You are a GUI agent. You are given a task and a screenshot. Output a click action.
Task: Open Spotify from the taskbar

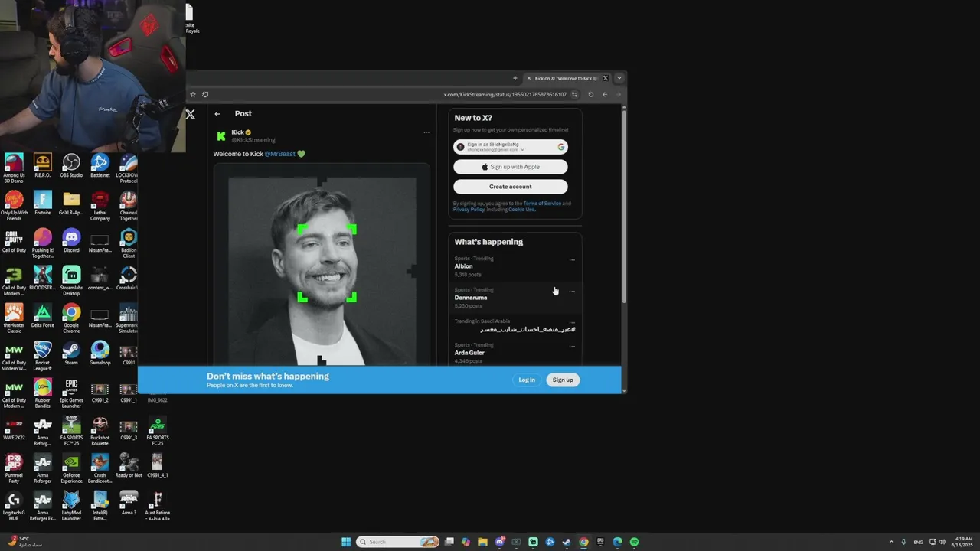(x=634, y=542)
